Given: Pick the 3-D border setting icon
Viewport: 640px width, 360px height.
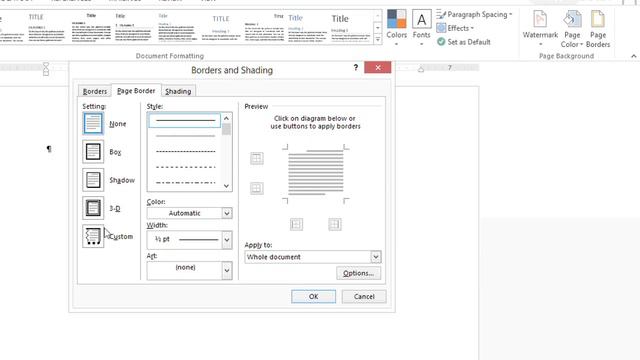Looking at the screenshot, I should [93, 208].
